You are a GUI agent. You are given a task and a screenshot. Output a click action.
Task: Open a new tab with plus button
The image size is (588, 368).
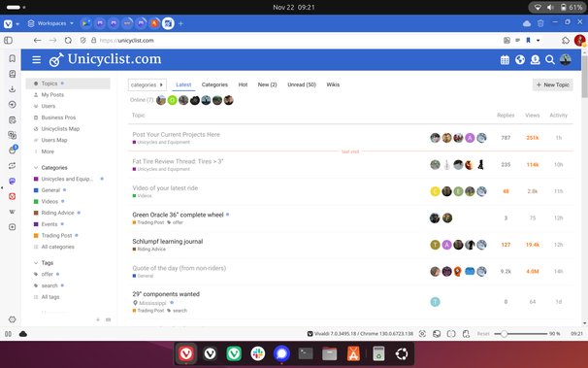pyautogui.click(x=180, y=23)
